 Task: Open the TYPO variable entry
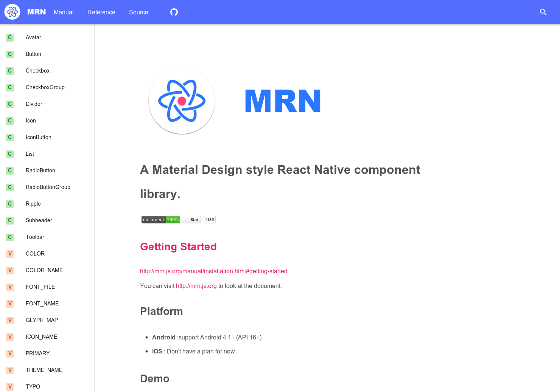(33, 387)
